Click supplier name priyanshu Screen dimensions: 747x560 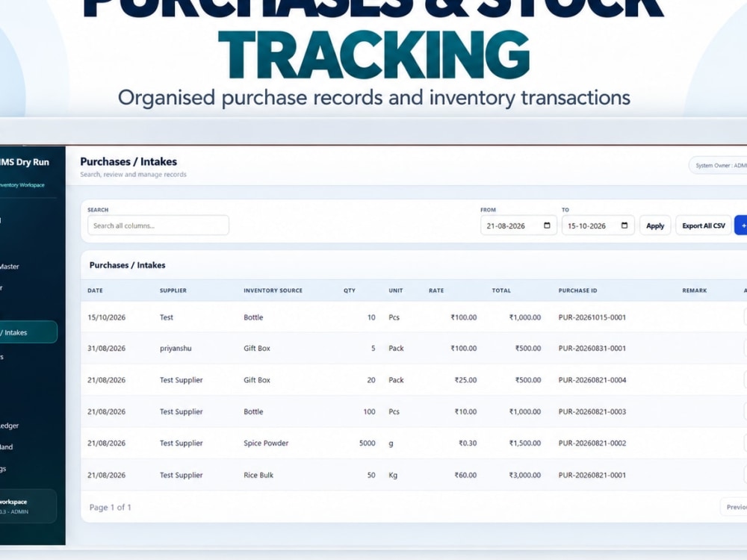(176, 348)
